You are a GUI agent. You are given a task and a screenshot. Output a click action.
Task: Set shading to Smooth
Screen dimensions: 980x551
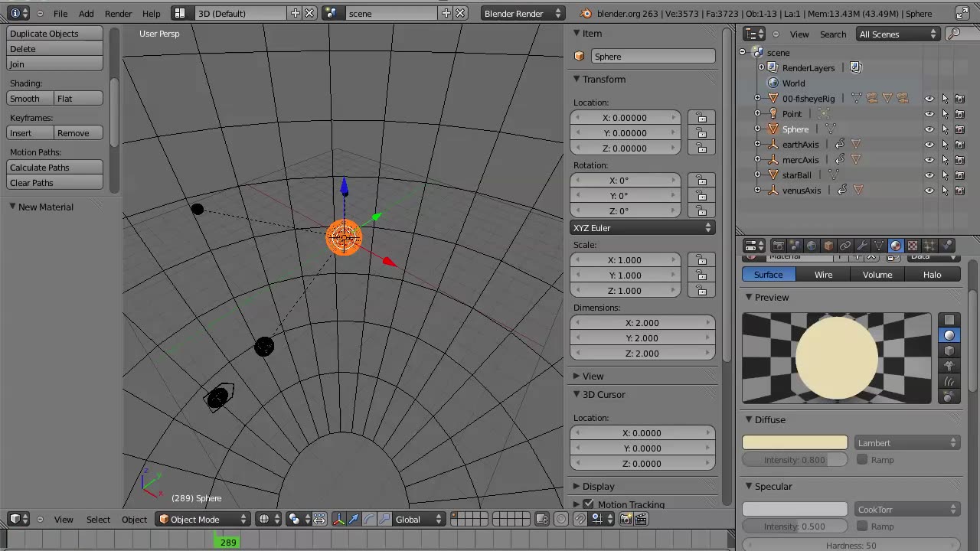click(30, 98)
